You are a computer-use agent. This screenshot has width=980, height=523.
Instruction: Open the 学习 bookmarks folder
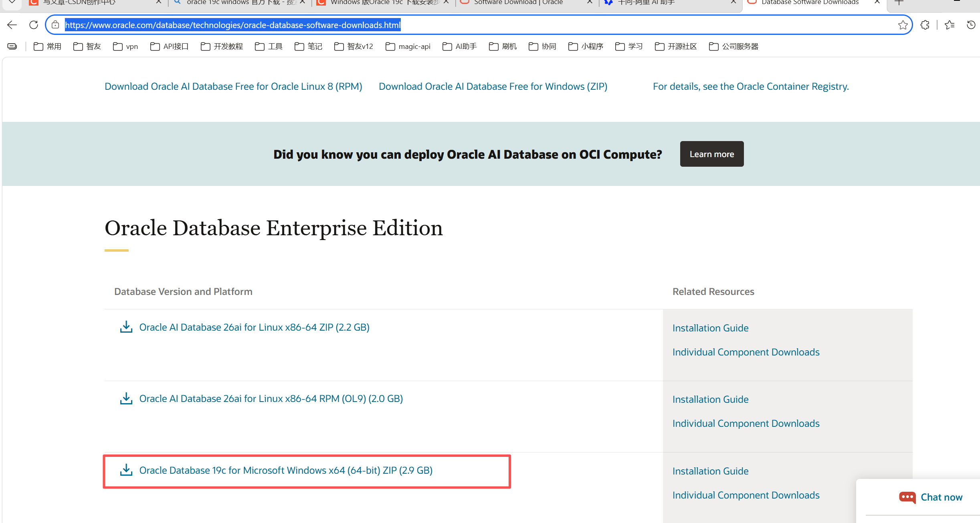click(629, 46)
